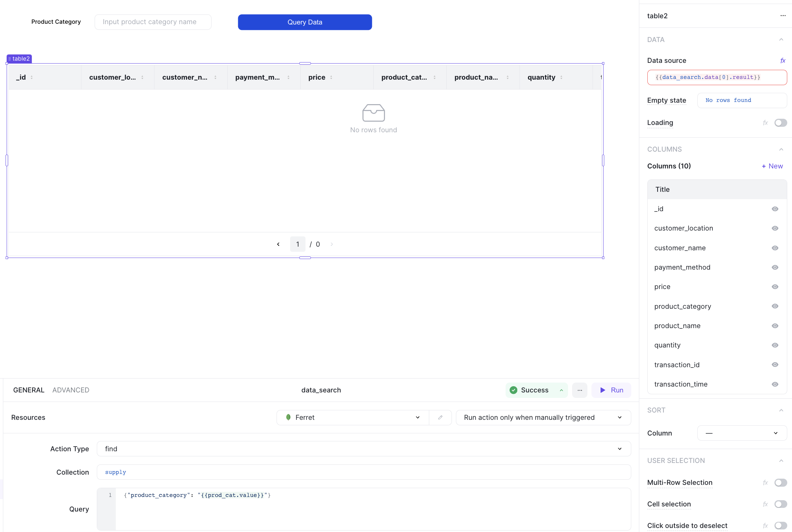The height and width of the screenshot is (532, 792).
Task: Open more options for table2
Action: pyautogui.click(x=783, y=16)
